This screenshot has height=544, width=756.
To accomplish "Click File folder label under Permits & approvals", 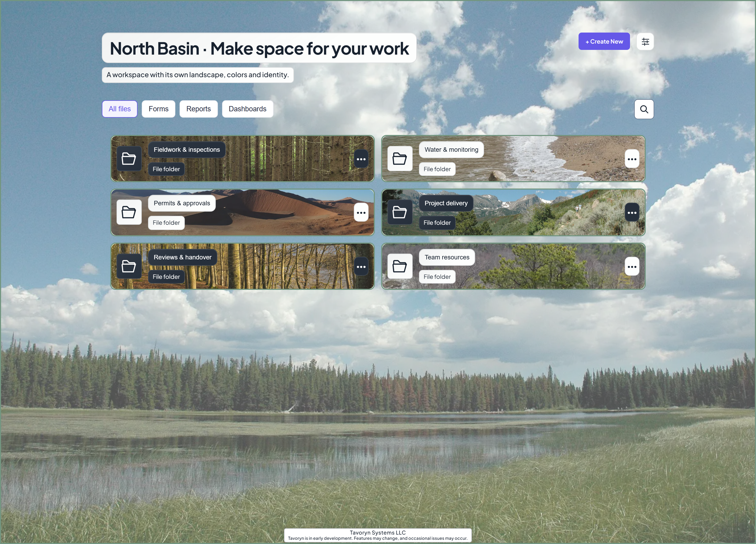I will click(166, 223).
